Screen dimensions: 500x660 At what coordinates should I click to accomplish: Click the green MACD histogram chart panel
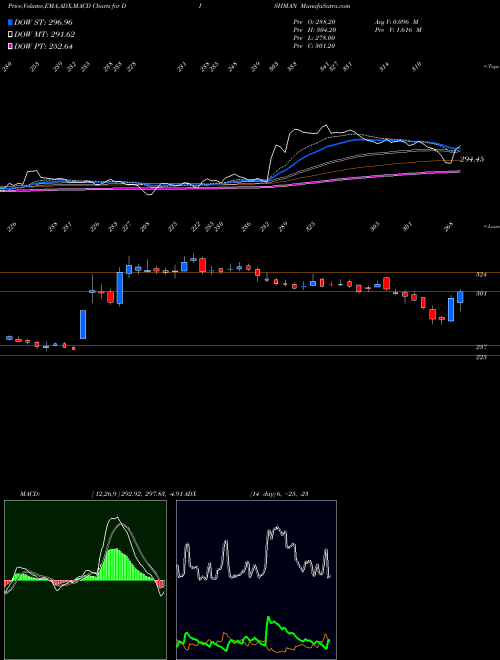coord(85,580)
